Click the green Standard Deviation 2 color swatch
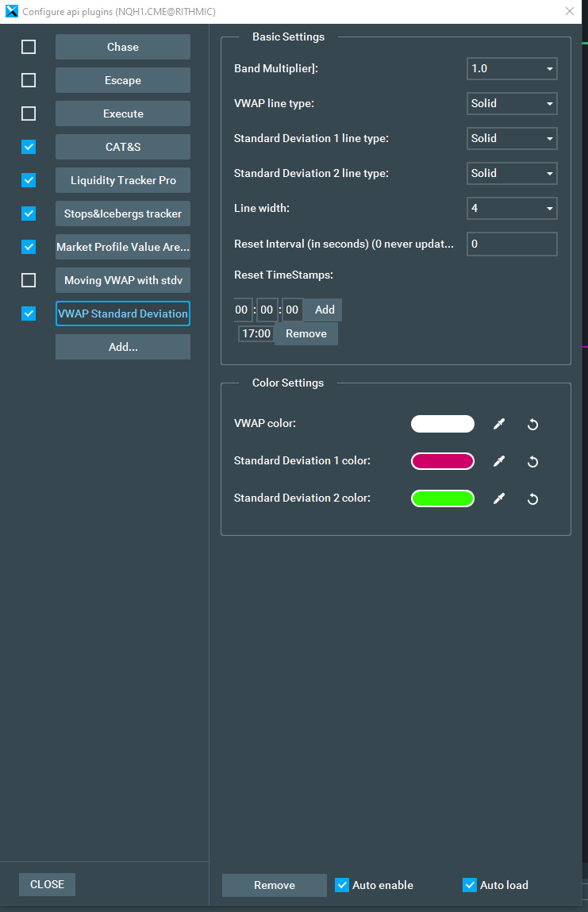 [x=442, y=498]
